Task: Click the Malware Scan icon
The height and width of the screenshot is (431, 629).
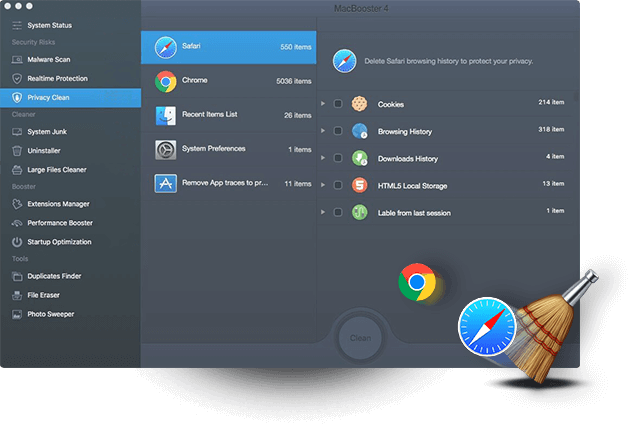Action: coord(17,60)
